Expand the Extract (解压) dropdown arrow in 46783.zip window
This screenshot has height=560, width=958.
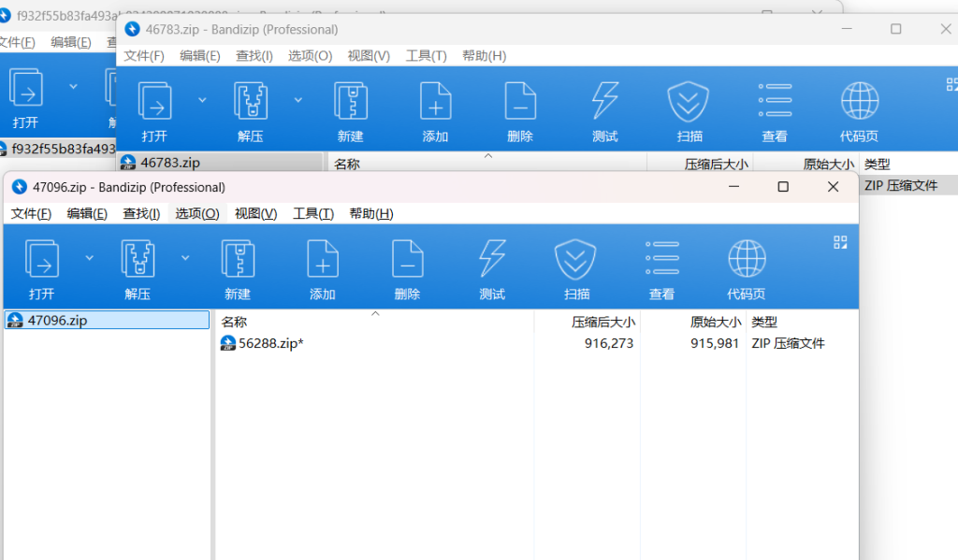click(x=298, y=99)
